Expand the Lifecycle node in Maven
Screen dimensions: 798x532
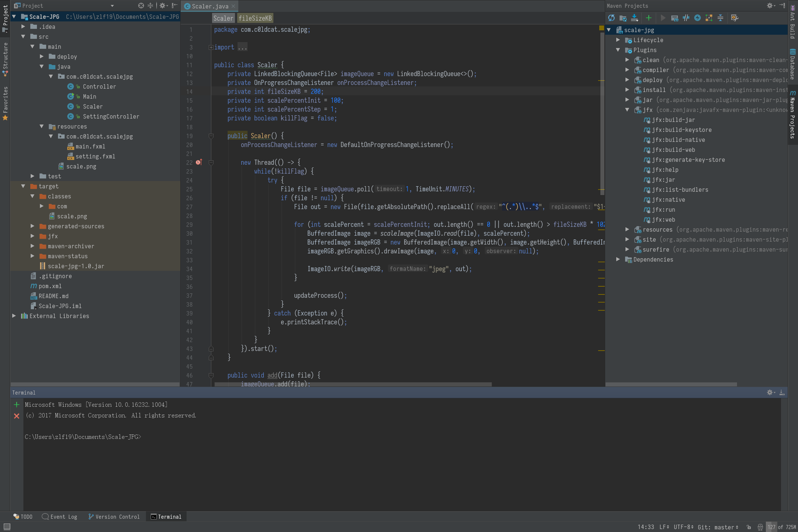pyautogui.click(x=618, y=40)
